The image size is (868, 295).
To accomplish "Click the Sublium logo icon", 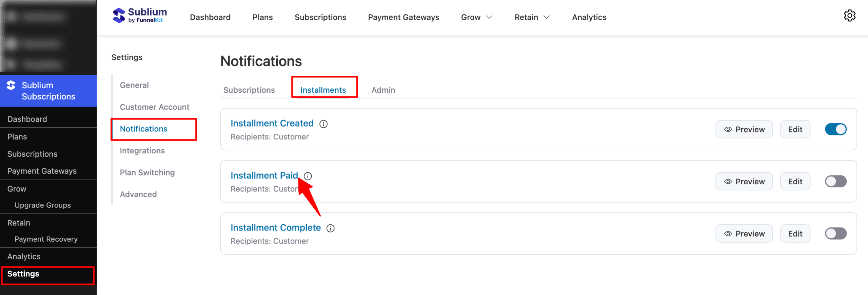I will (119, 15).
